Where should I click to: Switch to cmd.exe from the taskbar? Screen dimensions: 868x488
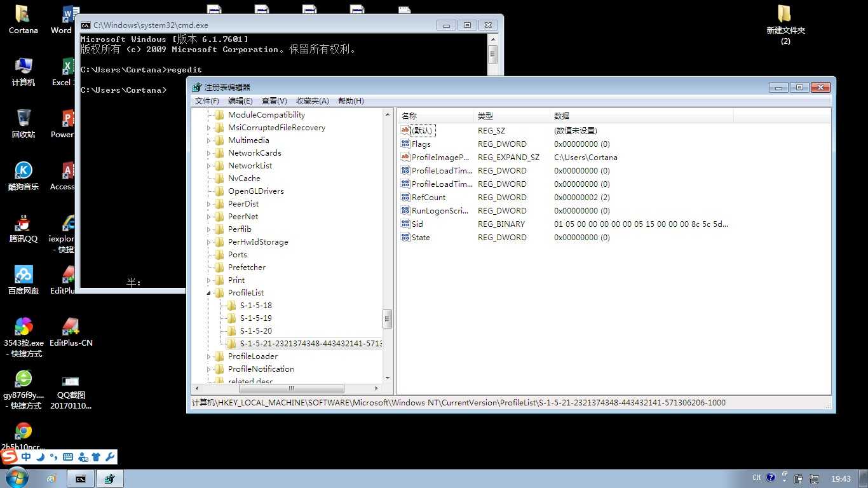[x=81, y=478]
